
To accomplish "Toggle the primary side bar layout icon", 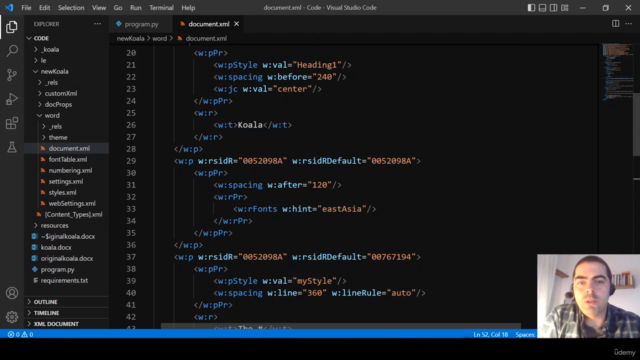I will [x=531, y=8].
